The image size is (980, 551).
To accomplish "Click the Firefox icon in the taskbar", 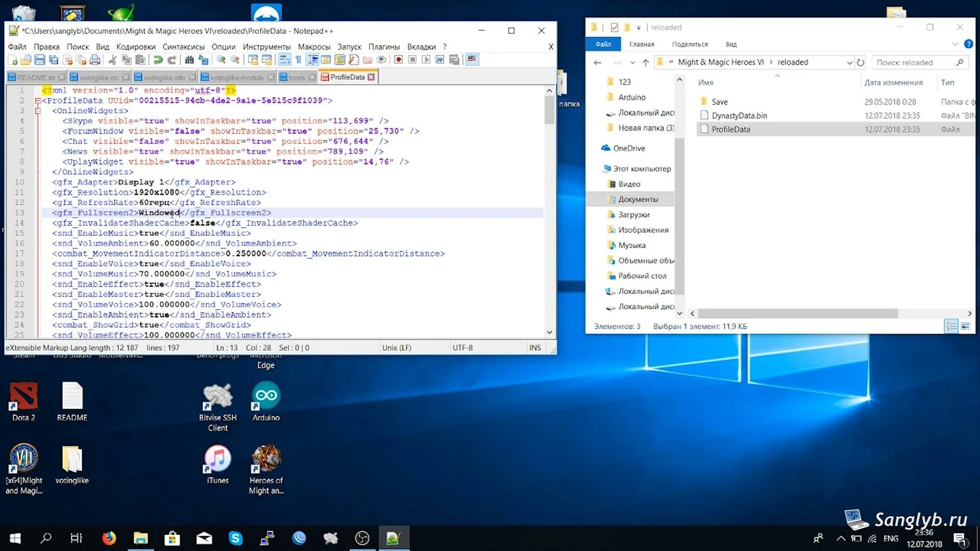I will (109, 538).
